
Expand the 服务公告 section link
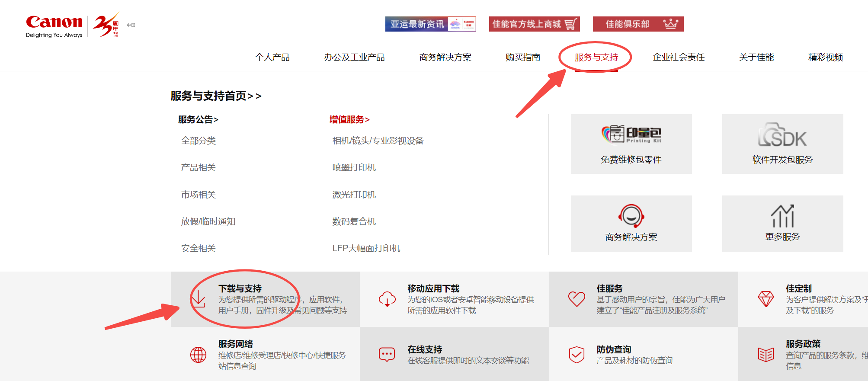click(198, 119)
